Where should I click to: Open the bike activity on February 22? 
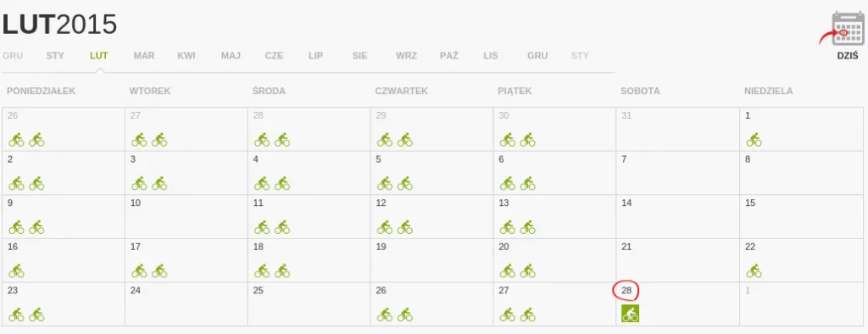point(754,271)
